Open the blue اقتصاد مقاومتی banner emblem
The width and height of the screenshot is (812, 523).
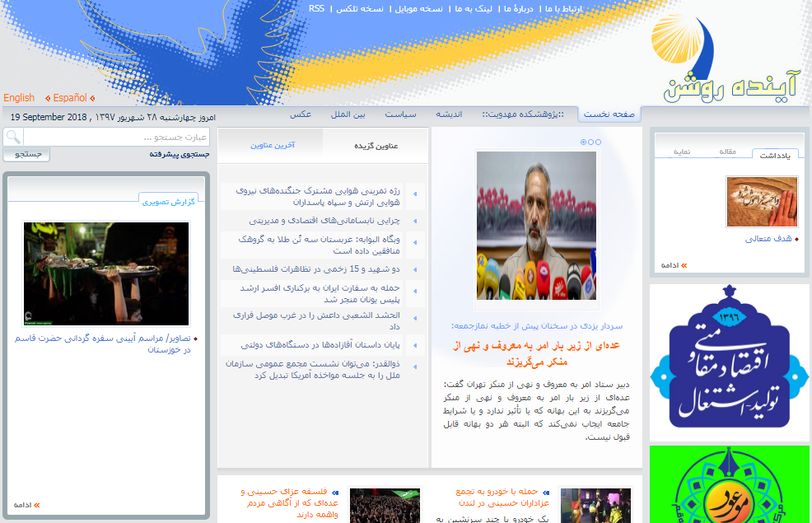pos(729,362)
